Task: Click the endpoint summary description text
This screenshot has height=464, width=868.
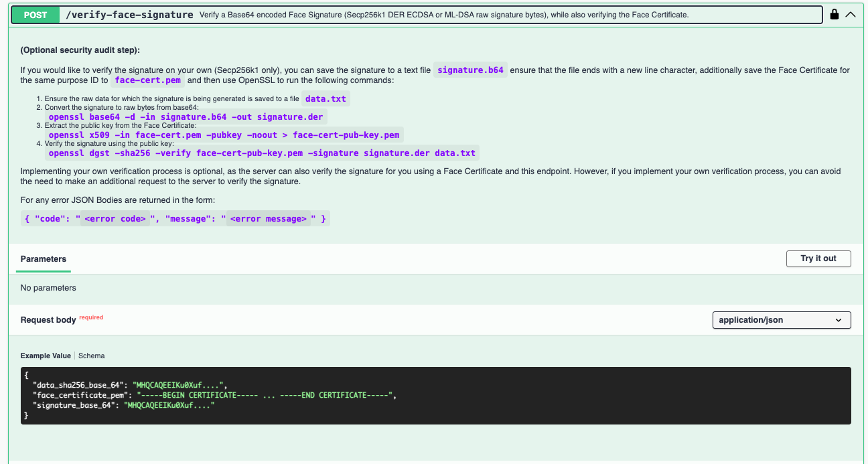Action: coord(444,14)
